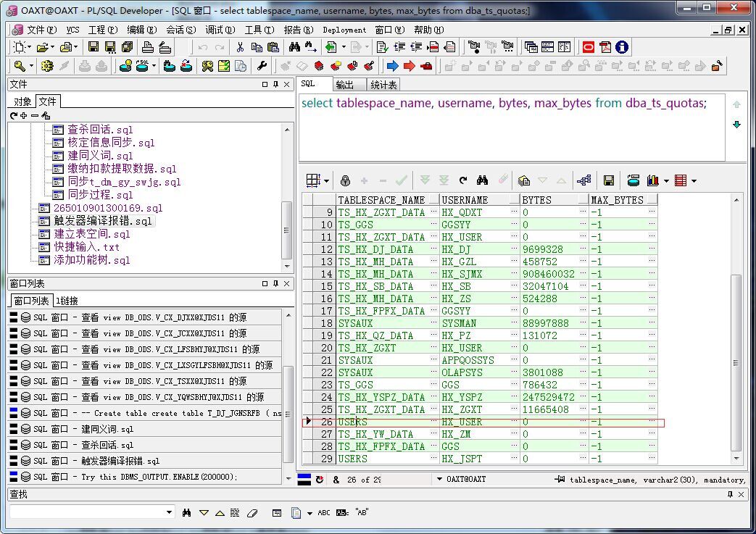
Task: Click the red Rollback arrow icon
Action: (409, 66)
